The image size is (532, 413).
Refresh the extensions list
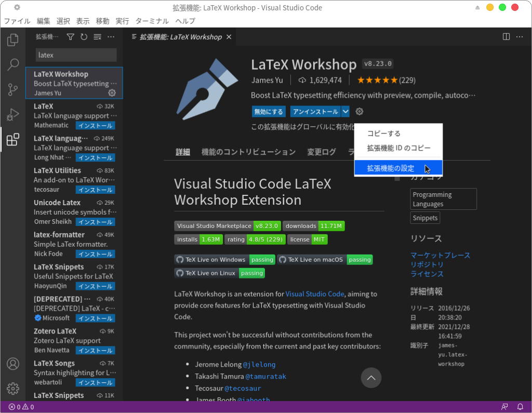(84, 37)
